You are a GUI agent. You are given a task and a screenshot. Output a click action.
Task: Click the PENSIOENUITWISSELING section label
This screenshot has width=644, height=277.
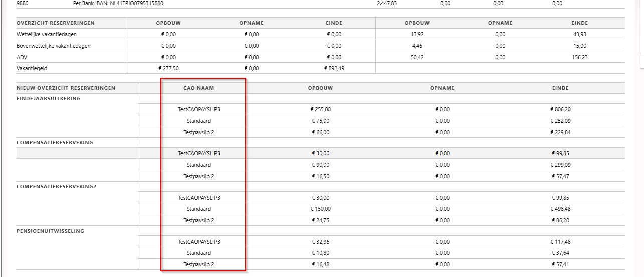tap(50, 231)
